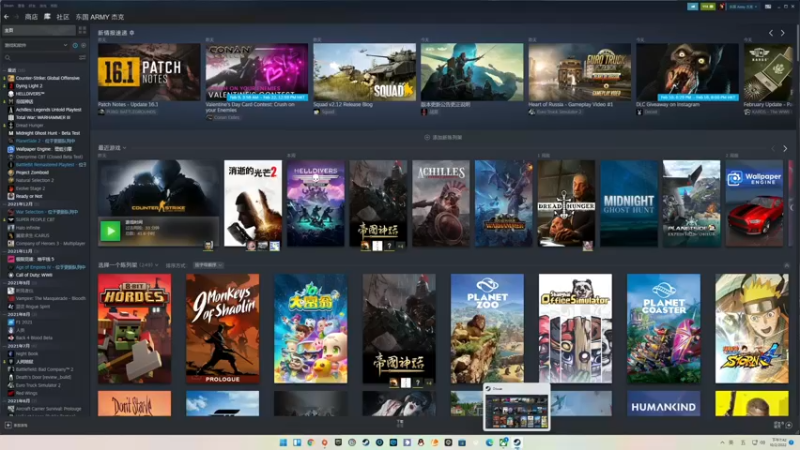Open Naruto Storm 4 game cover
This screenshot has width=800, height=450.
tap(752, 329)
